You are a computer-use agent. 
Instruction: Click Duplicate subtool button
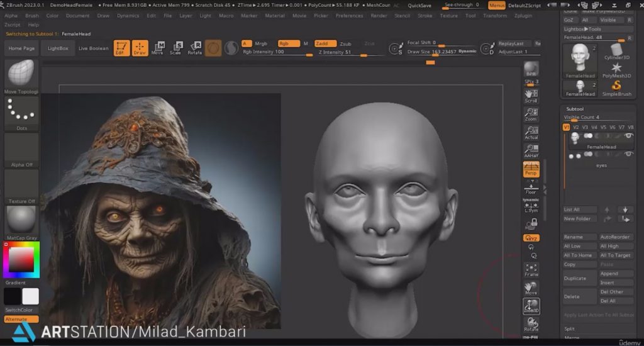579,278
